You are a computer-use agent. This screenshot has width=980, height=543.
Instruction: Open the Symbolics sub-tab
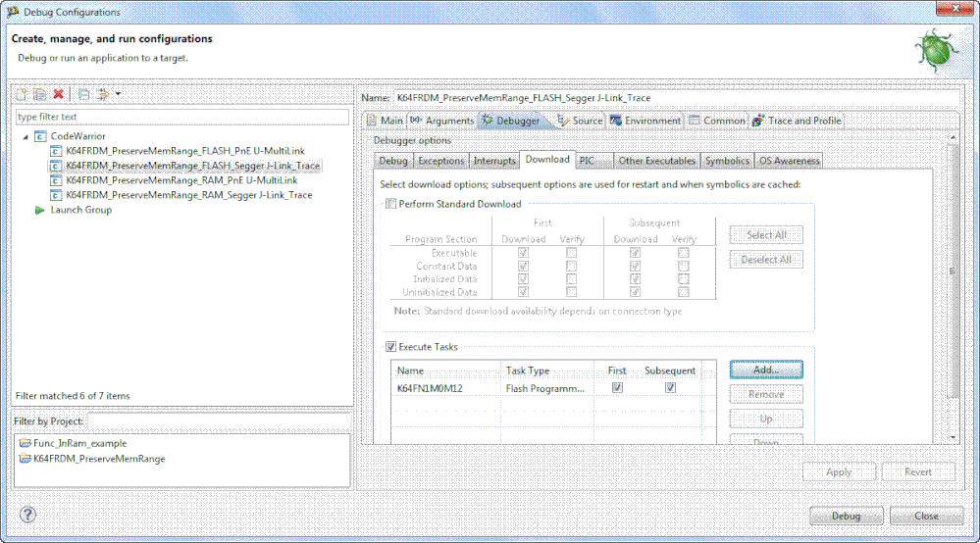tap(727, 161)
